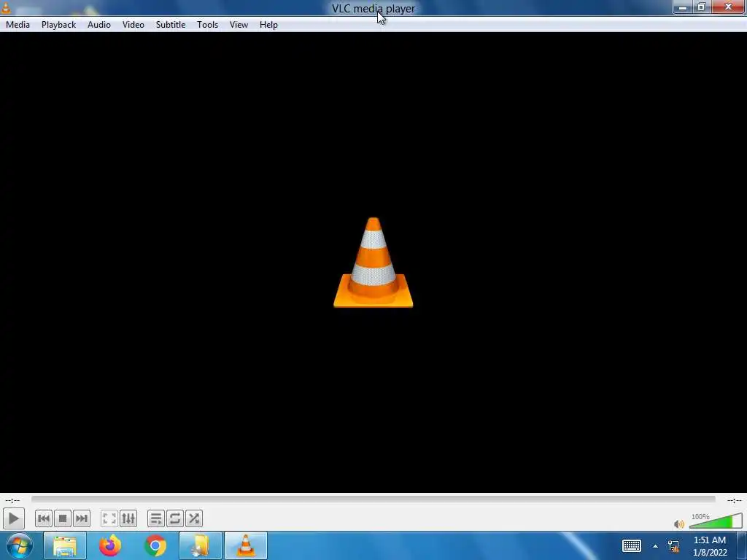Show hidden system tray icons
The width and height of the screenshot is (747, 560).
click(x=656, y=546)
